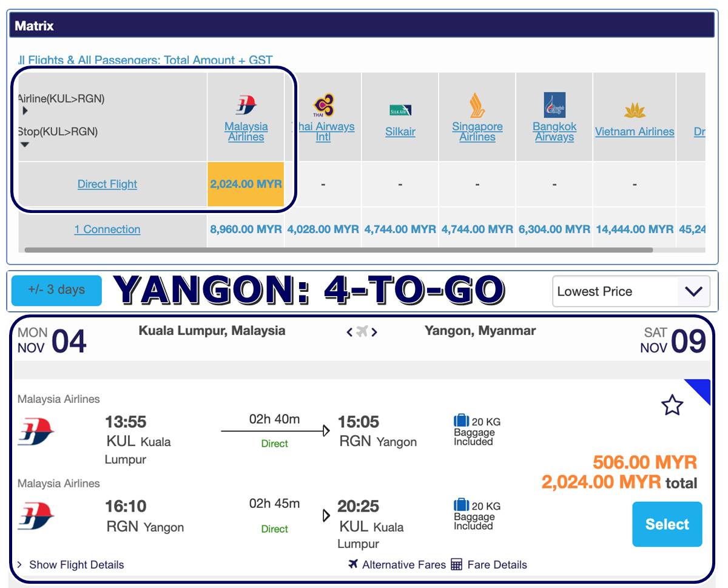Click the baggage icon for the 13:55 flight
The image size is (728, 588).
[x=462, y=421]
